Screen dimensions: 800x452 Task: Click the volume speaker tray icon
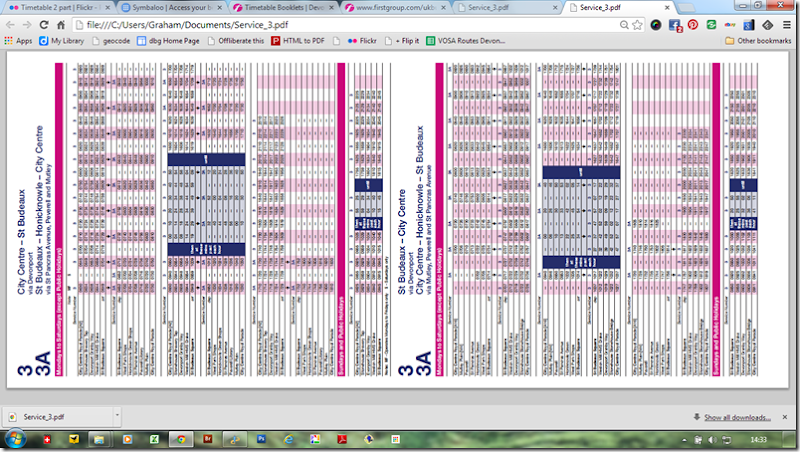[x=712, y=440]
